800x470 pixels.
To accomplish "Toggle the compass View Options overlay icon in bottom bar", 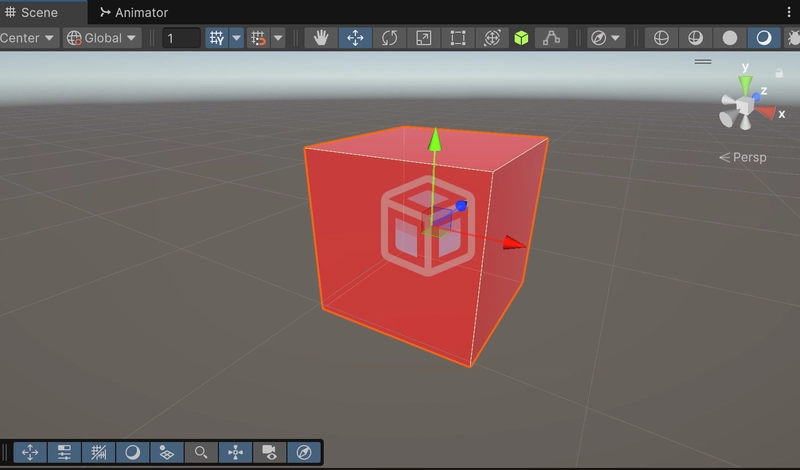I will pyautogui.click(x=304, y=452).
